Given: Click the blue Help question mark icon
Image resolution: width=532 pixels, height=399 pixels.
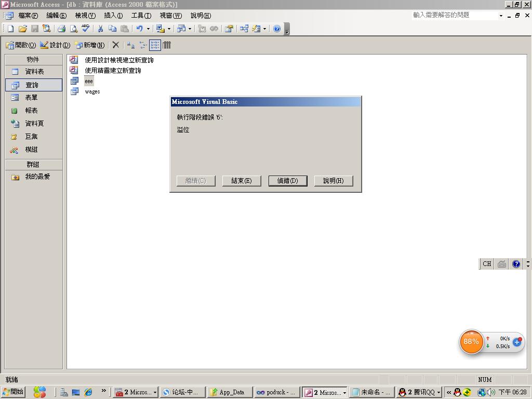Looking at the screenshot, I should 277,29.
